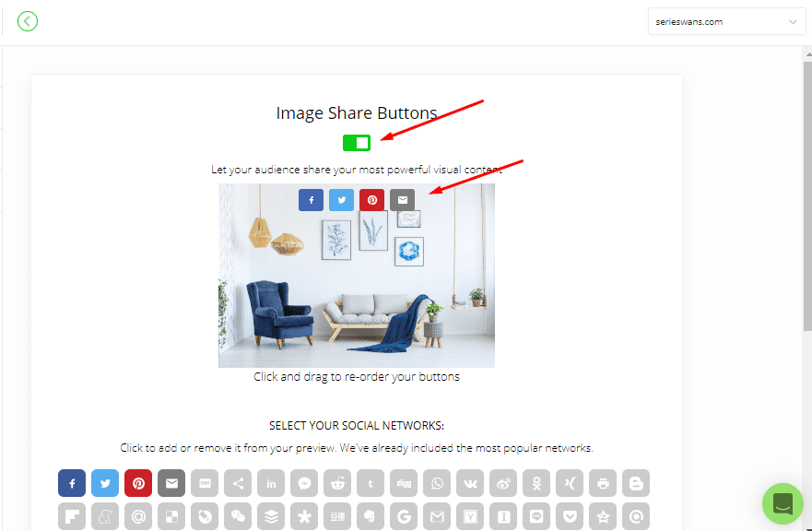Viewport: 812px width, 531px height.
Task: Add the SMS share button
Action: (x=205, y=483)
